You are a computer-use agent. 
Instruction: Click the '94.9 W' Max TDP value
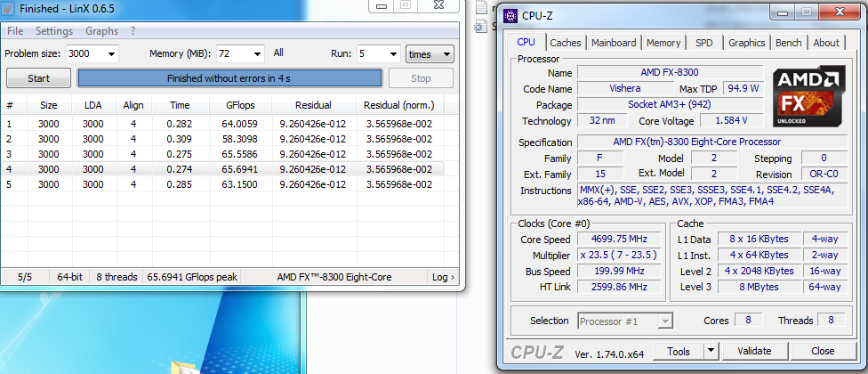tap(743, 88)
